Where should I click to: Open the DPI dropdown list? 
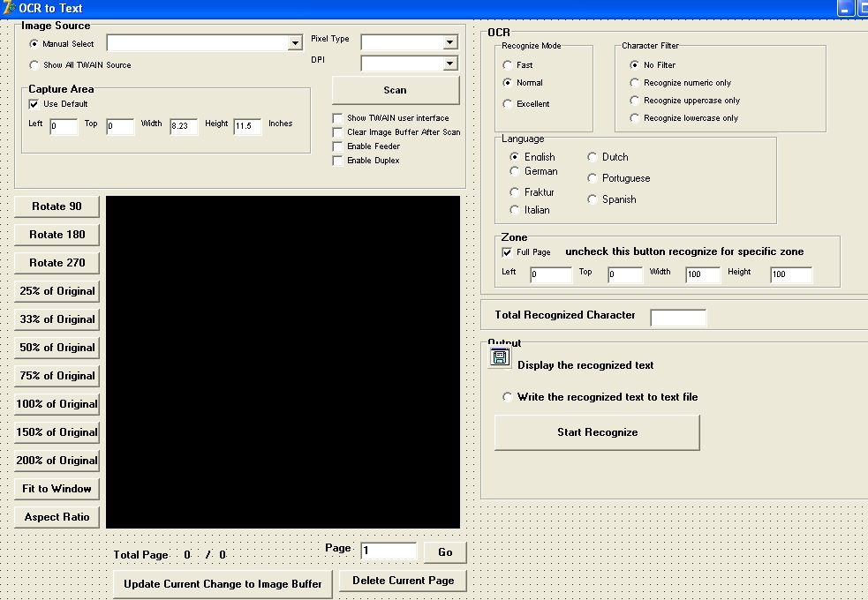point(449,64)
